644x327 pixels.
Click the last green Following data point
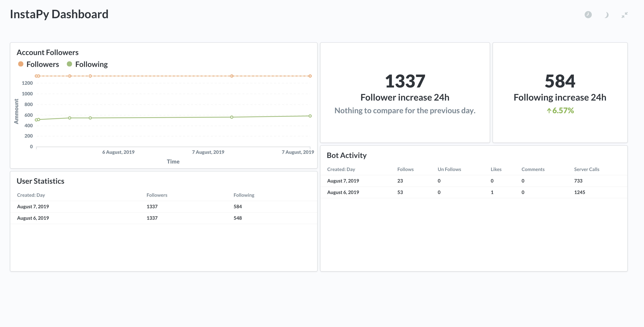(x=310, y=116)
